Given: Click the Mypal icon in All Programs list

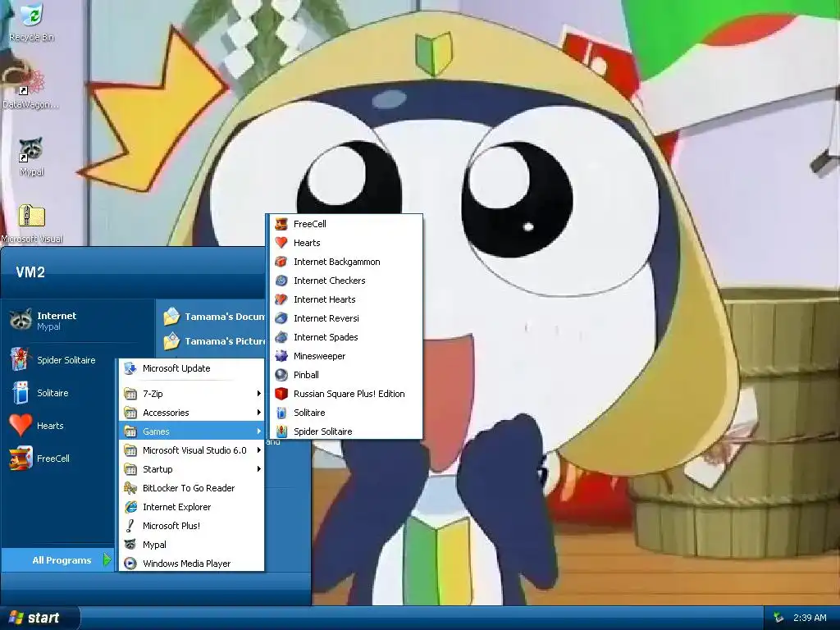Looking at the screenshot, I should tap(130, 545).
